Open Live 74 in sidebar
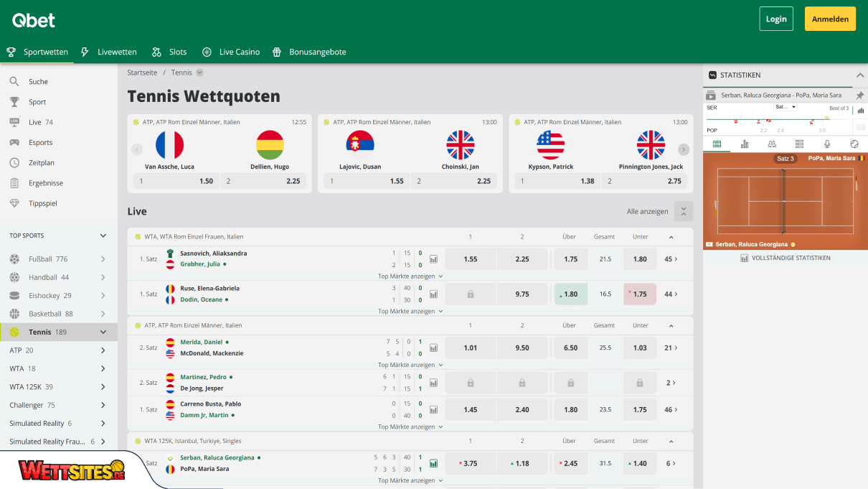 point(59,122)
